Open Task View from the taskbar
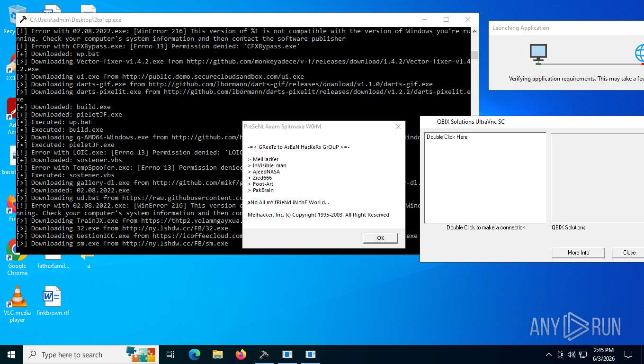This screenshot has width=644, height=364. coord(170,355)
